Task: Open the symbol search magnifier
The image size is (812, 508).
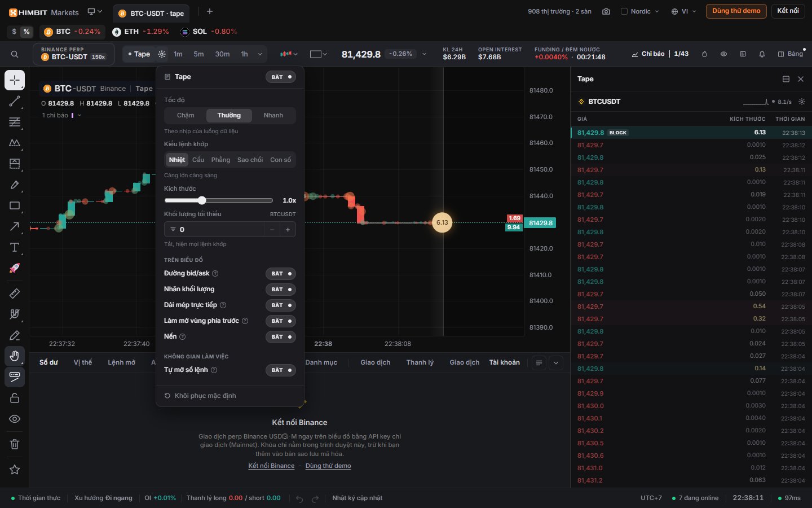Action: (15, 54)
